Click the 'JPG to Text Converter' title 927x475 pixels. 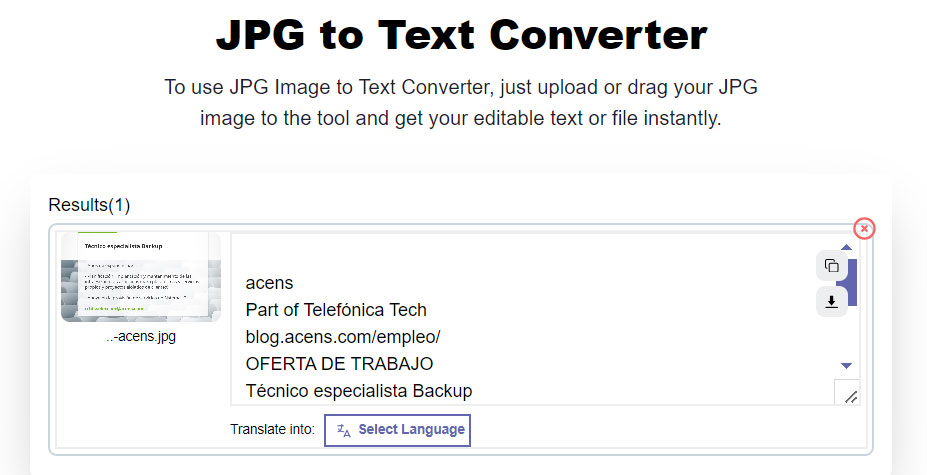tap(462, 34)
